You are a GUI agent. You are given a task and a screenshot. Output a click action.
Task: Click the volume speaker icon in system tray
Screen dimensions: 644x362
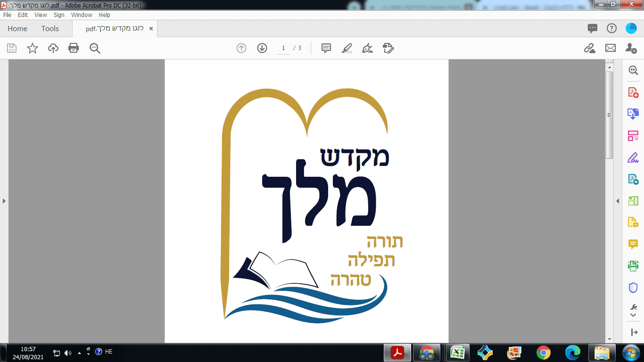pyautogui.click(x=68, y=353)
